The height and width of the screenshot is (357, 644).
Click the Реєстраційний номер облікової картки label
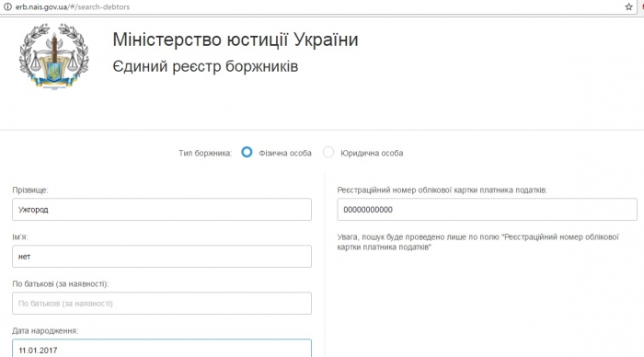tap(442, 190)
